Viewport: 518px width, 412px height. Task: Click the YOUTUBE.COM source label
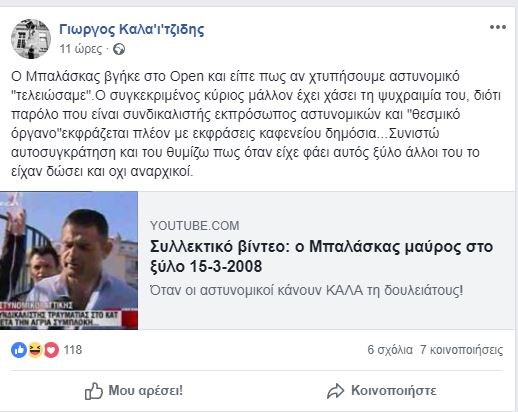point(195,226)
